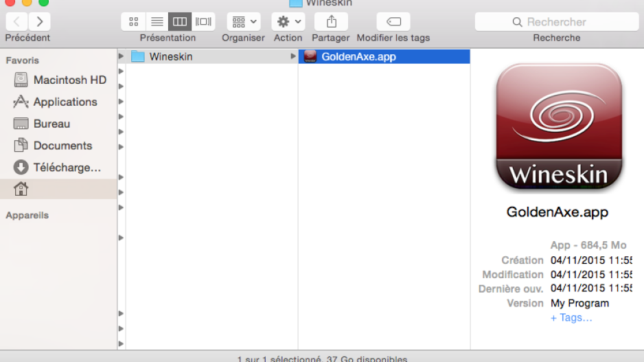644x362 pixels.
Task: Switch to icon grid view
Action: click(x=133, y=21)
